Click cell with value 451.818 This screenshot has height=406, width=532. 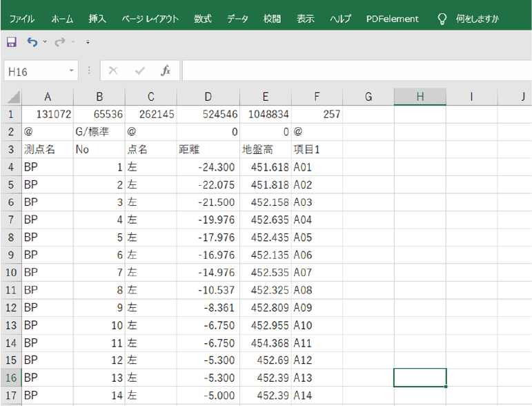click(266, 184)
